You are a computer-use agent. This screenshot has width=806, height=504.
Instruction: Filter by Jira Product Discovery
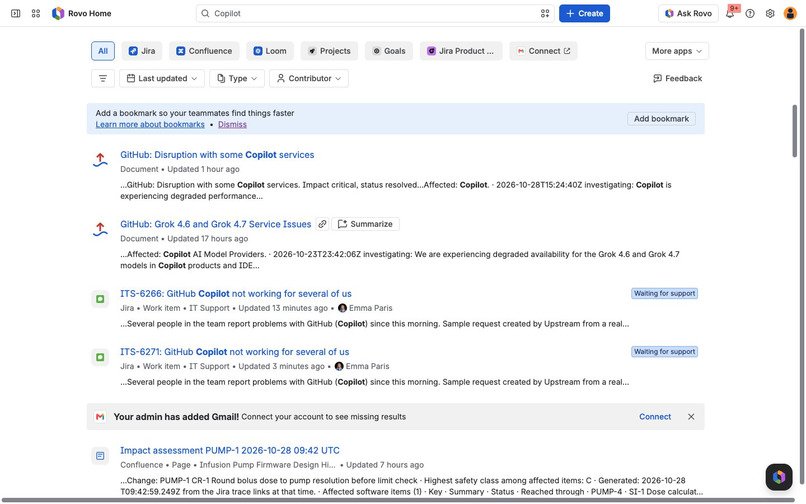pos(461,51)
